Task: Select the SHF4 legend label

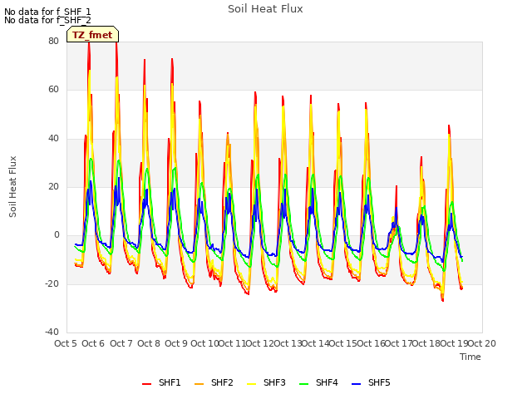Action: (327, 382)
